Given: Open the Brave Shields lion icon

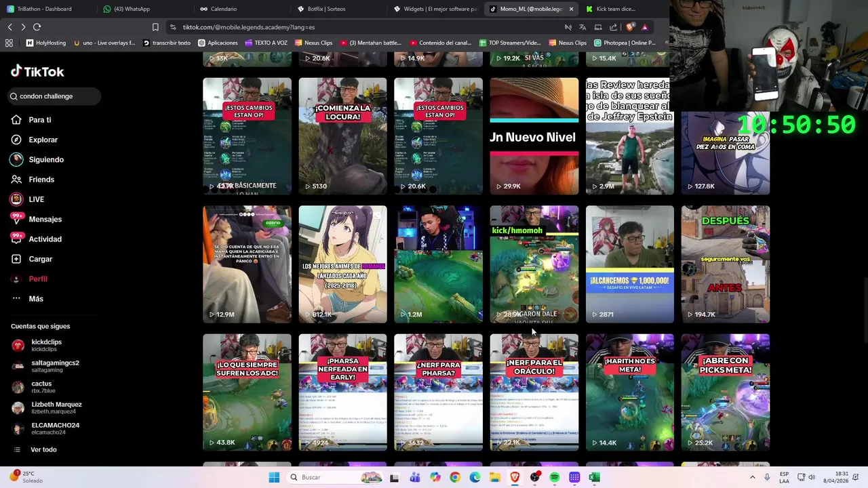Looking at the screenshot, I should [x=630, y=27].
